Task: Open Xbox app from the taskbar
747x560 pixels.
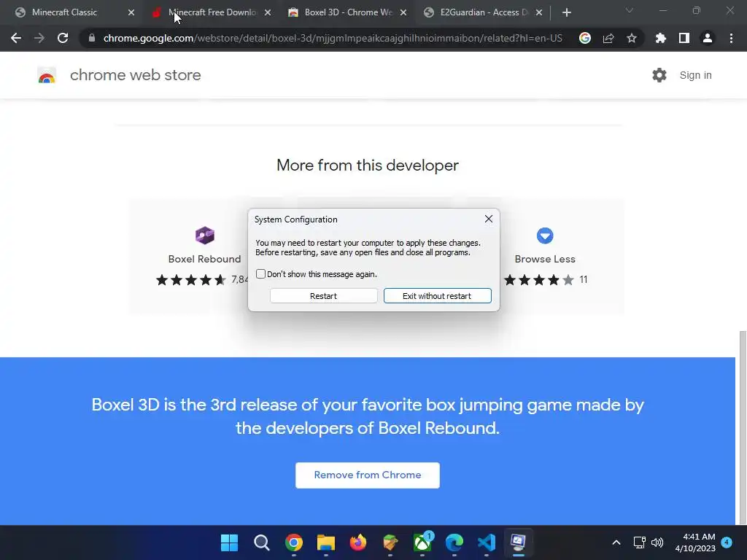Action: 422,542
